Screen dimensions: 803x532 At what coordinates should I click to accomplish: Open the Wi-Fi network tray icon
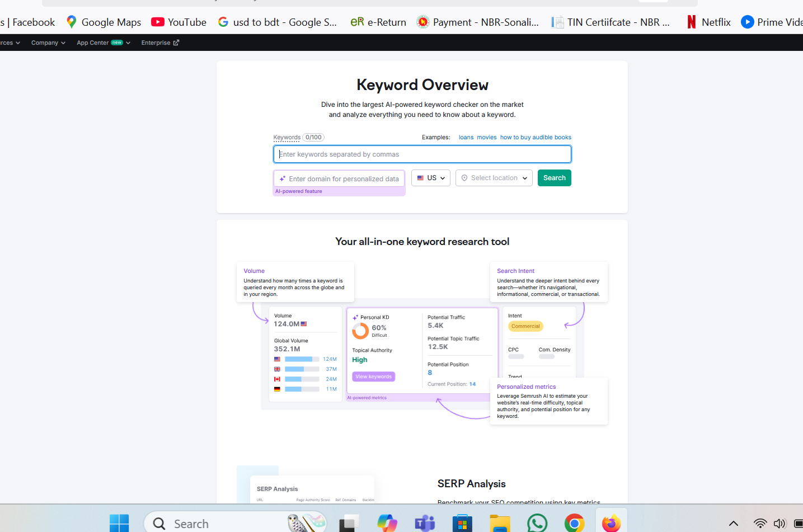tap(760, 524)
